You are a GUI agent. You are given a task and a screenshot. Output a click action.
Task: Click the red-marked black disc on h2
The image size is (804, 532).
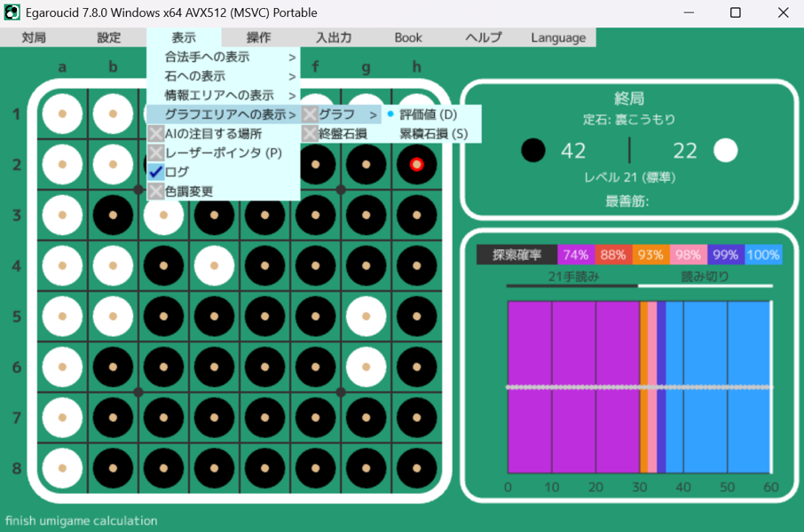[x=416, y=164]
